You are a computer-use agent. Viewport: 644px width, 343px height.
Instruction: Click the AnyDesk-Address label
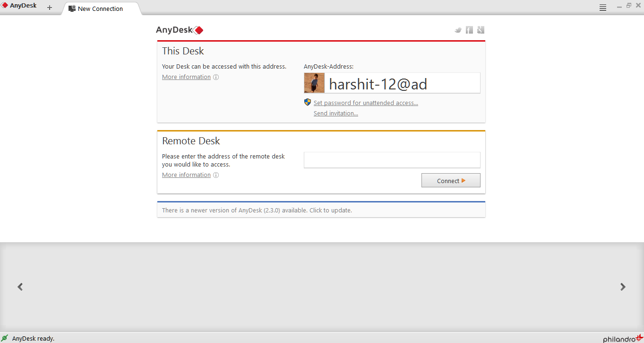pos(328,67)
